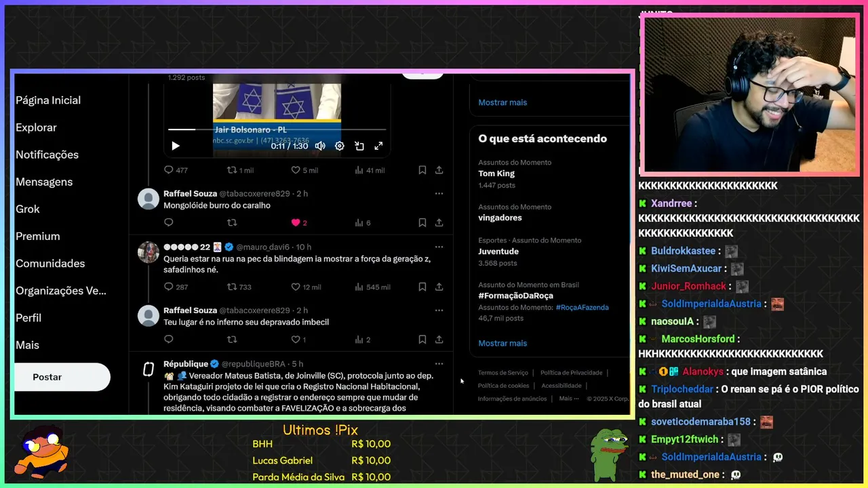This screenshot has height=488, width=868.
Task: View 2 views stats on second Raffael reply
Action: point(363,340)
